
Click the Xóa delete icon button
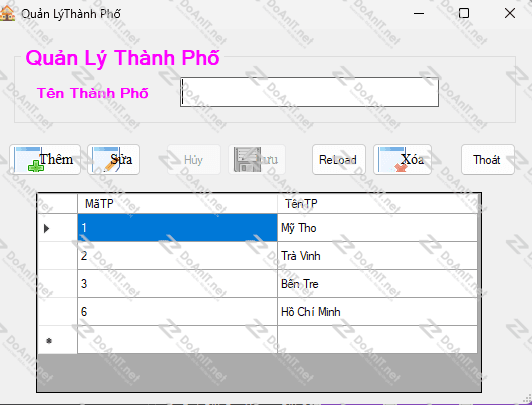[x=402, y=159]
